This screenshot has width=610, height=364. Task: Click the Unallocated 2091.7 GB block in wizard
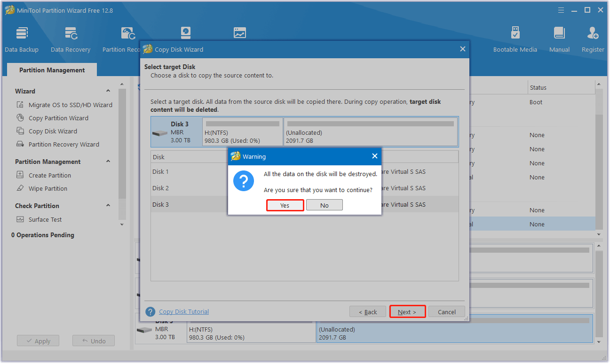tap(371, 132)
